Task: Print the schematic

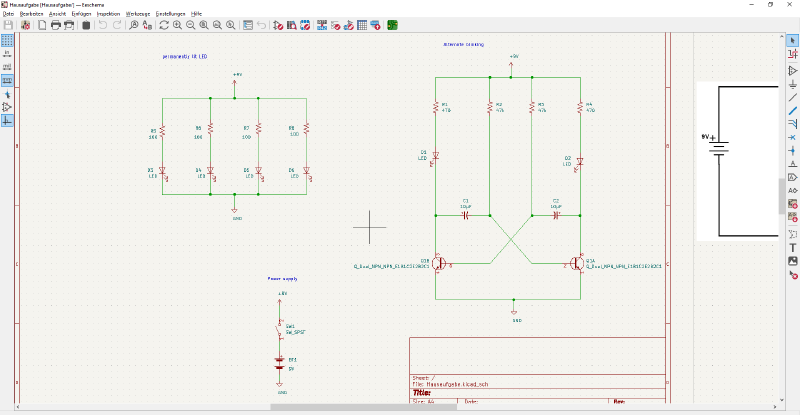Action: [x=56, y=25]
